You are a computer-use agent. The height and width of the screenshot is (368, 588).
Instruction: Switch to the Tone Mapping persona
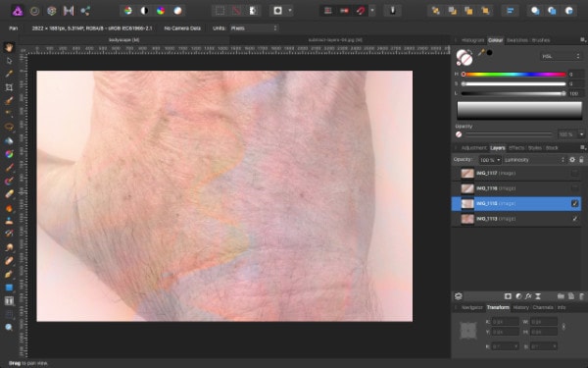(69, 11)
